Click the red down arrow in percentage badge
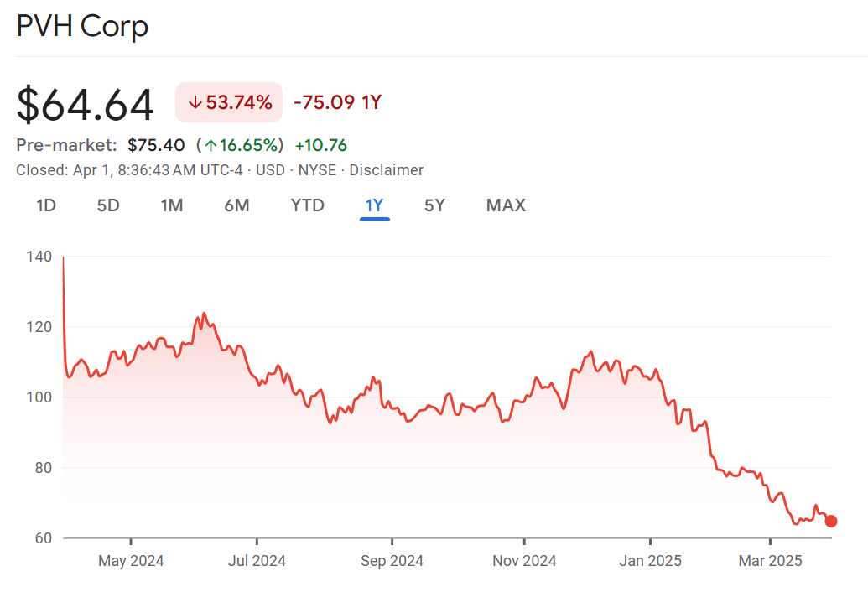 tap(195, 103)
